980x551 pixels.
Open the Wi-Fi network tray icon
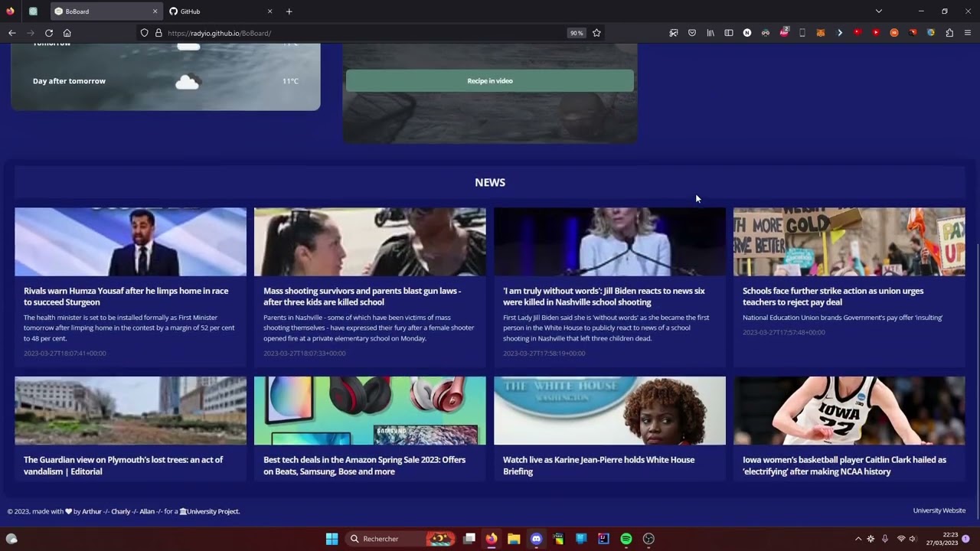pos(901,539)
